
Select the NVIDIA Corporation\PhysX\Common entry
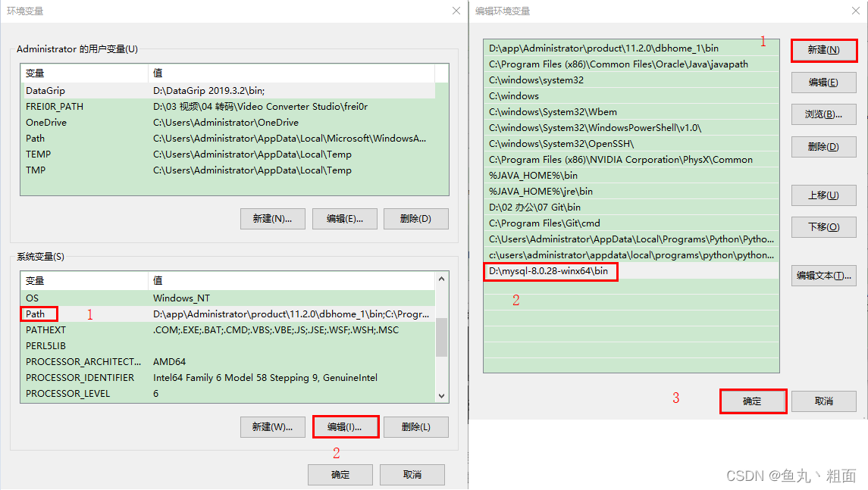(x=631, y=160)
